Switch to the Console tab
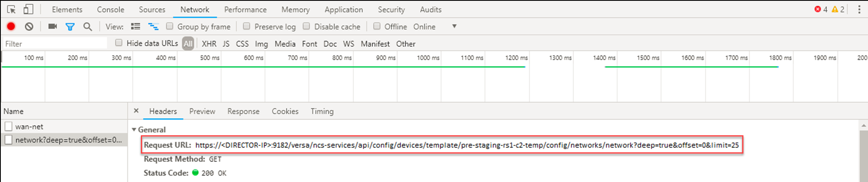The width and height of the screenshot is (868, 182). [110, 9]
